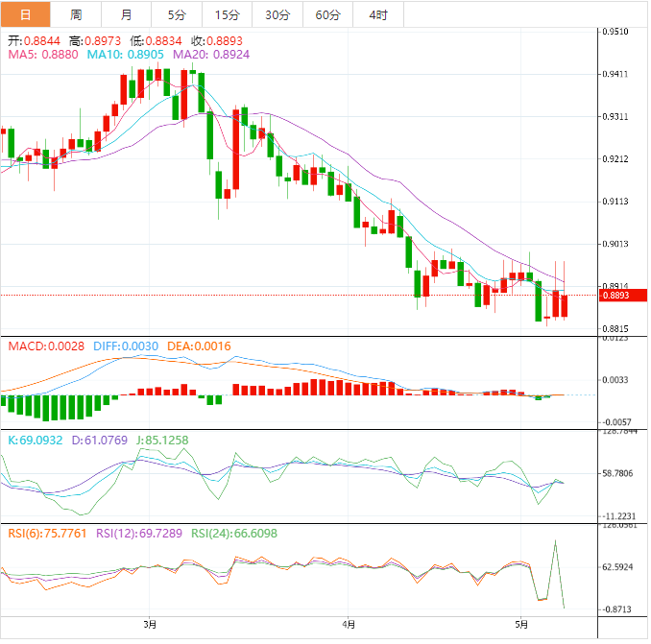Click the MACD value label
This screenshot has width=651, height=644.
coord(46,346)
